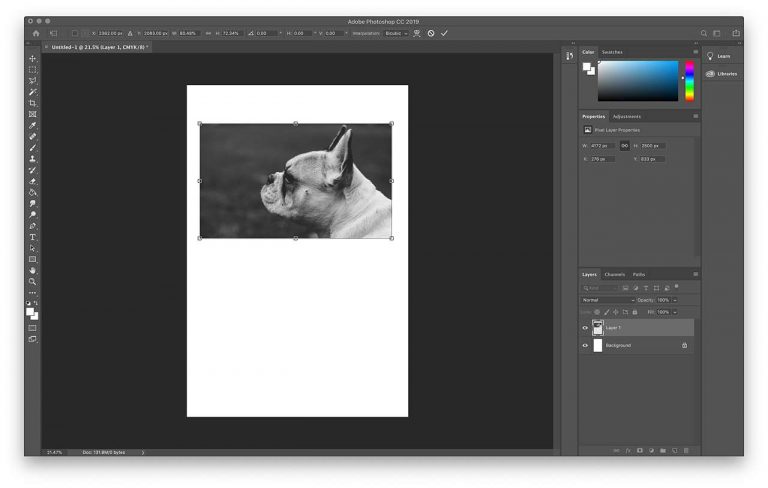Open the Interpolation Bicubic dropdown
Viewport: 768px width, 488px height.
[396, 33]
